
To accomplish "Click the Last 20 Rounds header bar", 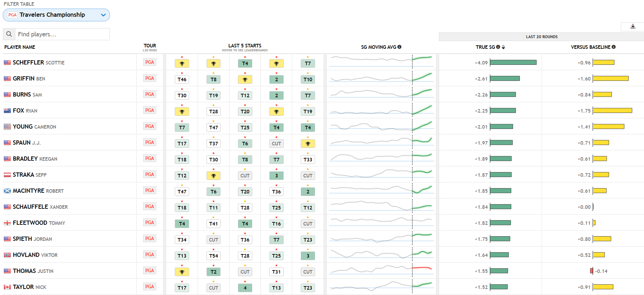I will [x=541, y=37].
